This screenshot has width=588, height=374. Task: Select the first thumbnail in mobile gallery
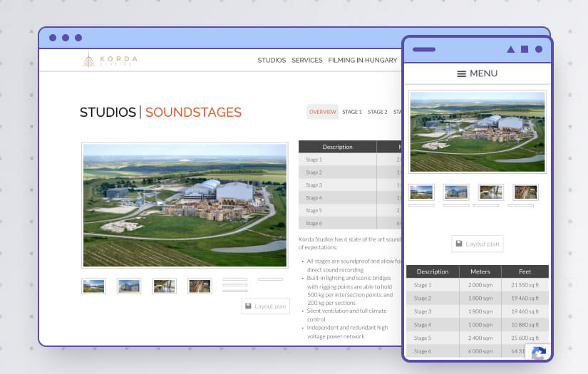pyautogui.click(x=421, y=192)
